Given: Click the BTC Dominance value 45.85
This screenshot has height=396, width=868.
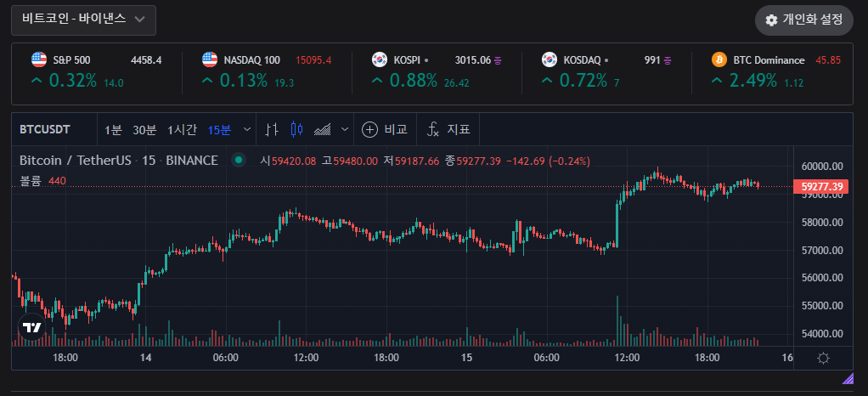Looking at the screenshot, I should [x=828, y=60].
